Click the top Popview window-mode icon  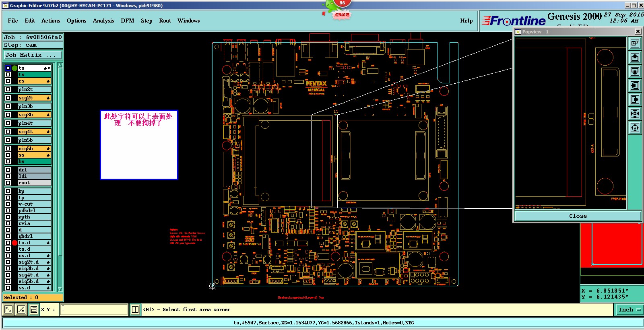point(635,43)
